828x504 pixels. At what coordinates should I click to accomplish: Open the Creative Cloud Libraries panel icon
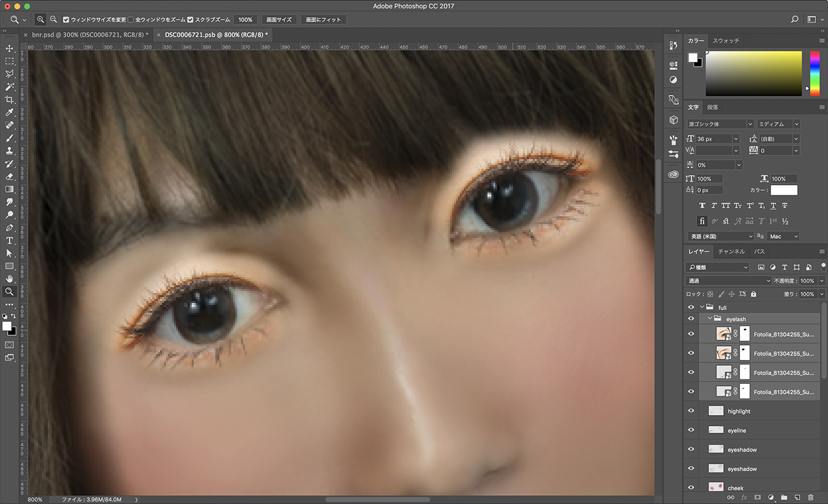click(x=673, y=174)
